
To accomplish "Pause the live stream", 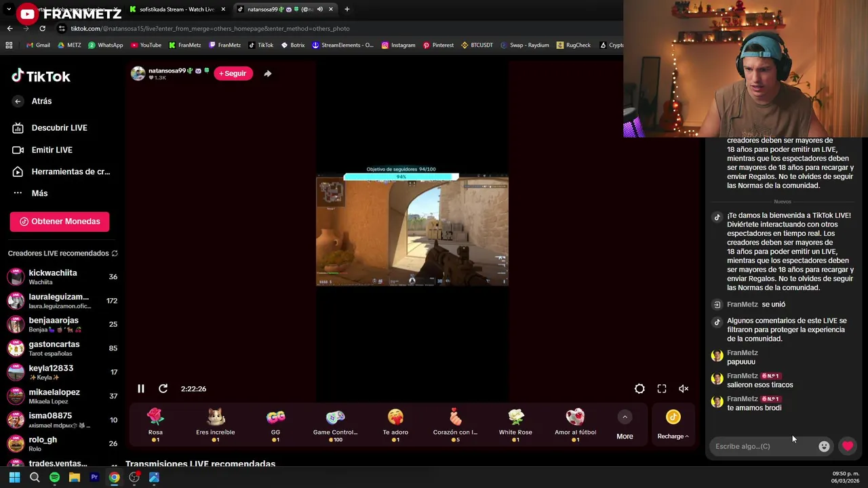I will 140,388.
